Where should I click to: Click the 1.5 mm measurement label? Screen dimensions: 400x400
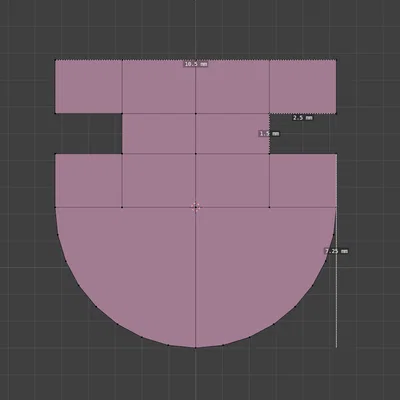click(x=269, y=134)
